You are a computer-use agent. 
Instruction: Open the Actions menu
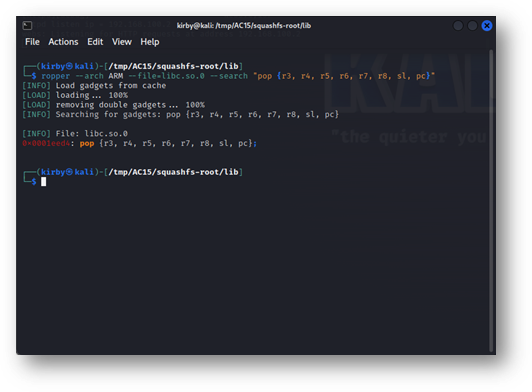point(63,42)
